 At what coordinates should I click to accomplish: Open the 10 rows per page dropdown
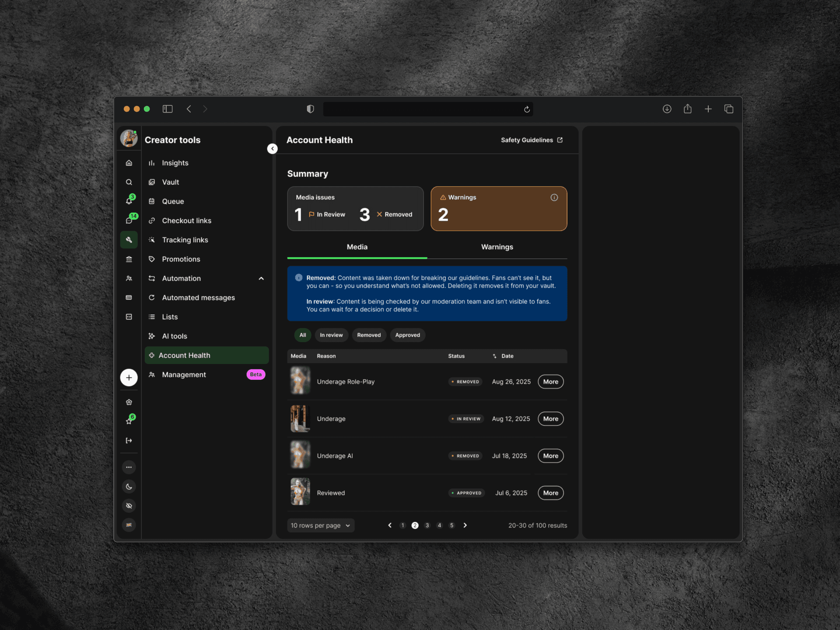320,525
